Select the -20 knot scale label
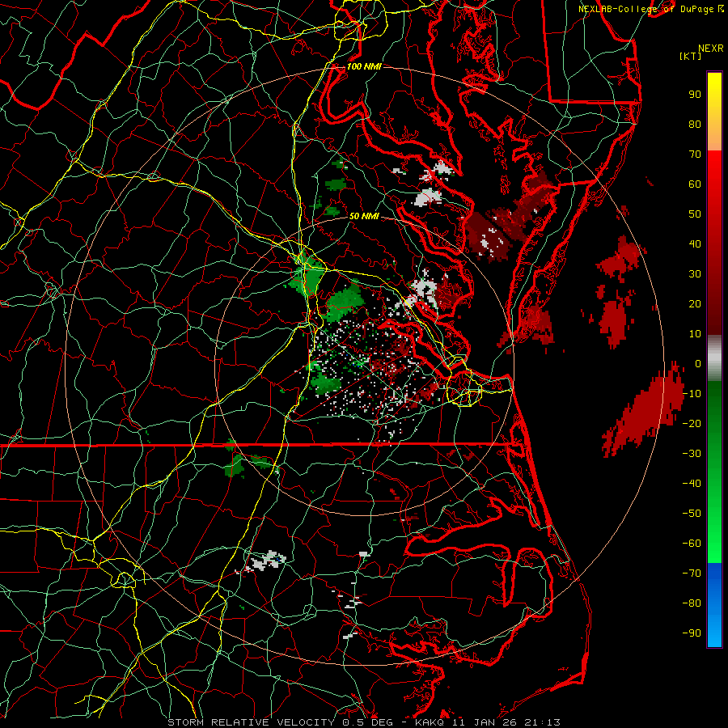The height and width of the screenshot is (728, 728). coord(692,424)
